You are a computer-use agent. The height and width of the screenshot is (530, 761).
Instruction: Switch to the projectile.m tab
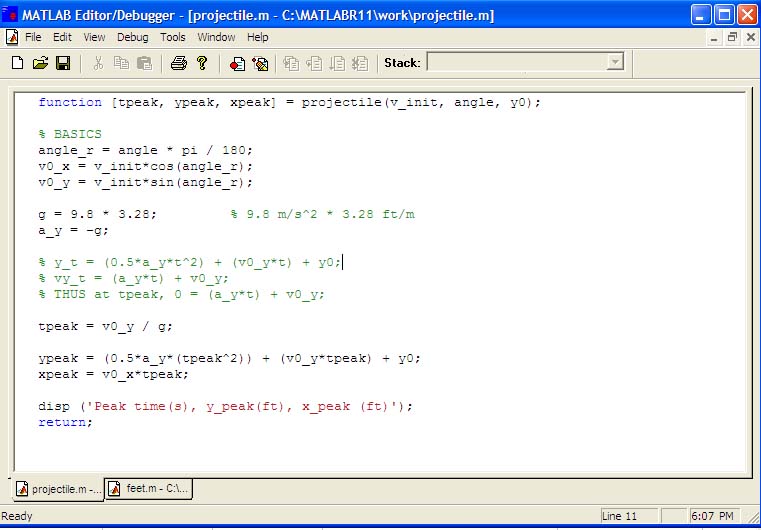pyautogui.click(x=58, y=489)
